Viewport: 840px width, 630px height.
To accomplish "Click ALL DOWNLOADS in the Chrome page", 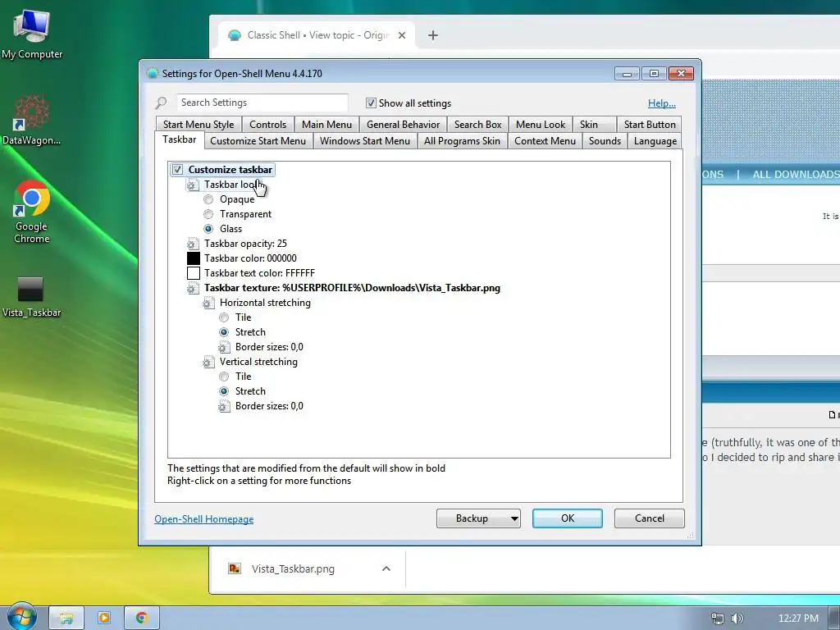I will 796,175.
